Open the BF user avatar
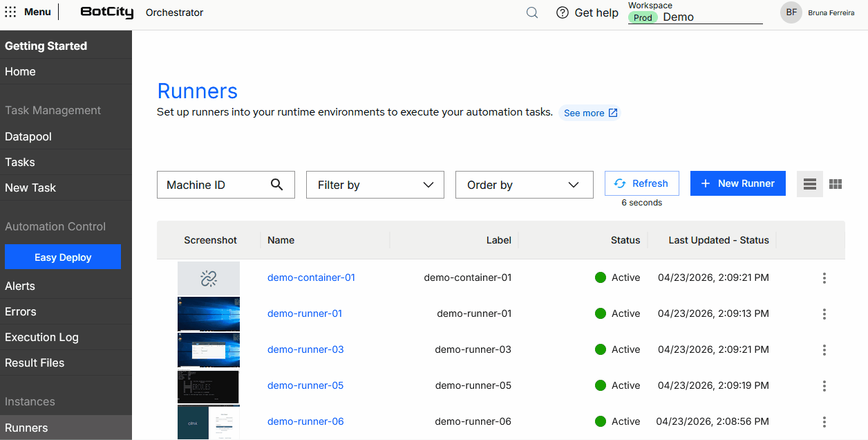This screenshot has height=440, width=868. click(x=791, y=12)
